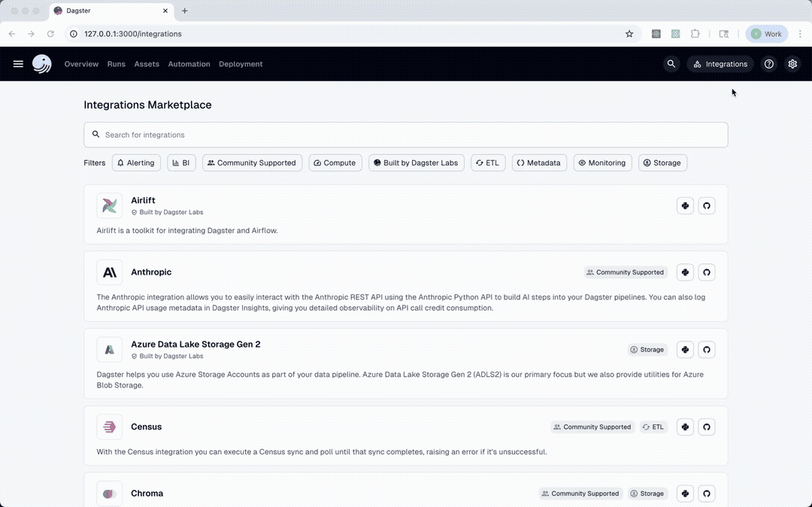Toggle the Metadata filter
Screen dimensions: 812x507
pyautogui.click(x=539, y=162)
